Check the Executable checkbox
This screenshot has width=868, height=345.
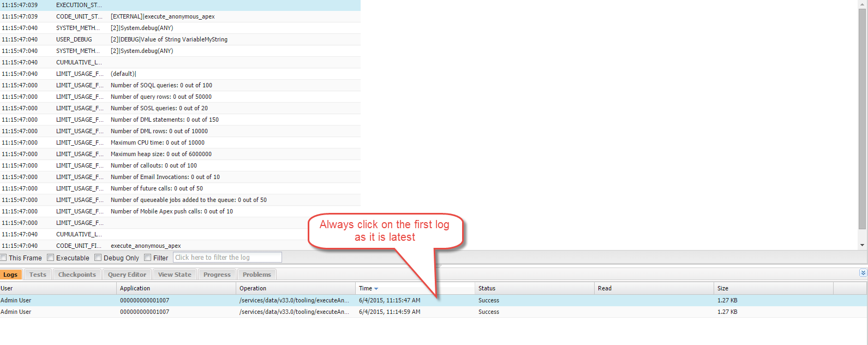tap(51, 258)
